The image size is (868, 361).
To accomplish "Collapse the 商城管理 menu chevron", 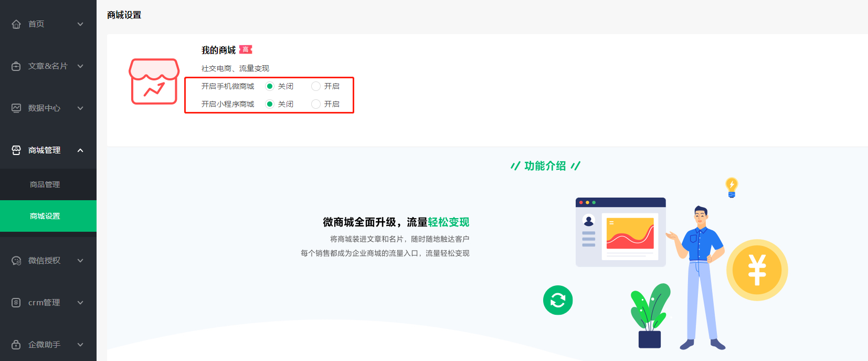I will point(80,150).
